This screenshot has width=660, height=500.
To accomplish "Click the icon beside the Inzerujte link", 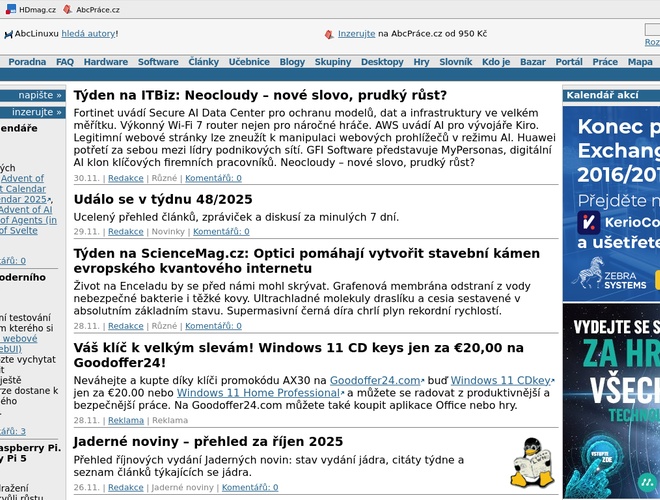I will [x=329, y=34].
